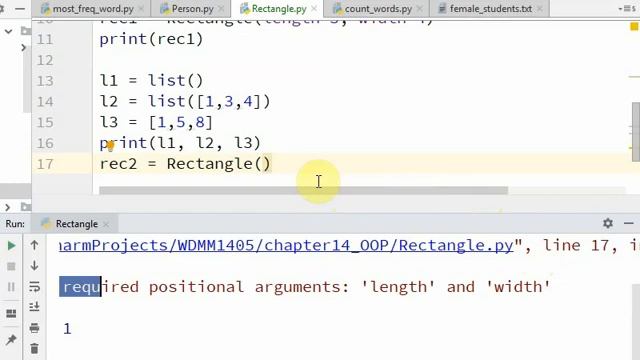Image resolution: width=640 pixels, height=360 pixels.
Task: Expand the lower project tree folder
Action: click(x=8, y=207)
